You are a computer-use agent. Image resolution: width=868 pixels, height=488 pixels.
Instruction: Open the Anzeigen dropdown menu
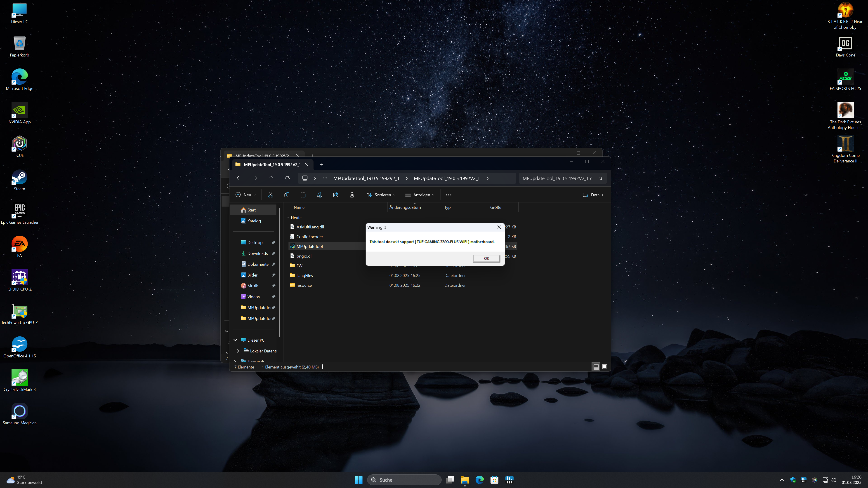pos(420,195)
